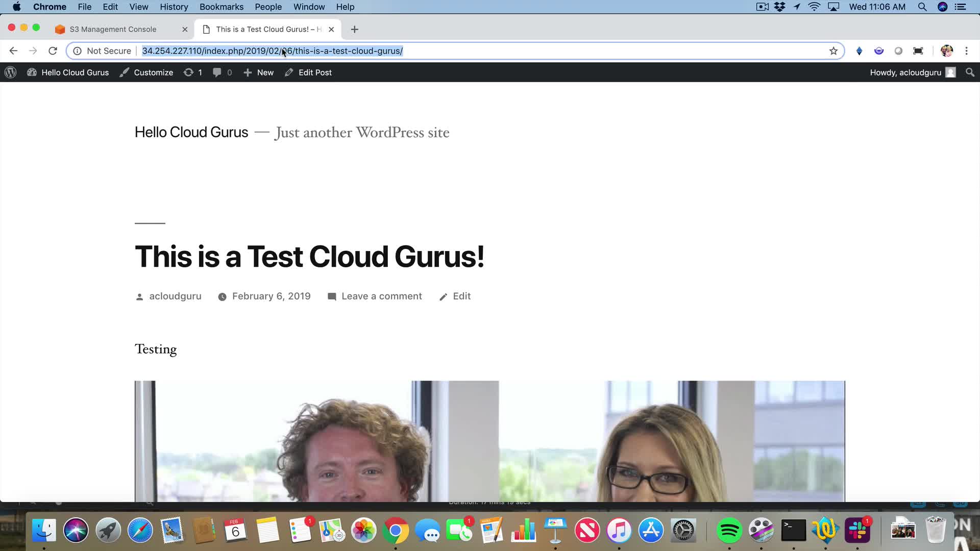
Task: Expand the New content menu
Action: 259,72
